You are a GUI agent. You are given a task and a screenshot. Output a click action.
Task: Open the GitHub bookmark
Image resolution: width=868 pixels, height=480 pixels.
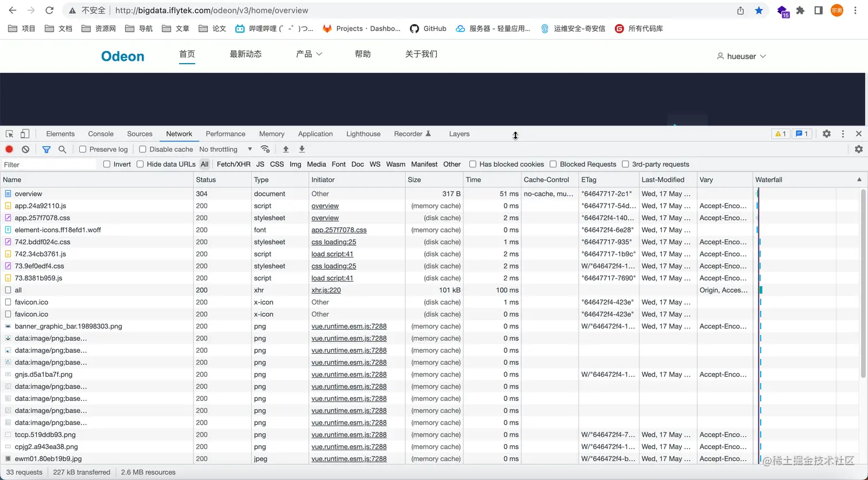tap(428, 28)
